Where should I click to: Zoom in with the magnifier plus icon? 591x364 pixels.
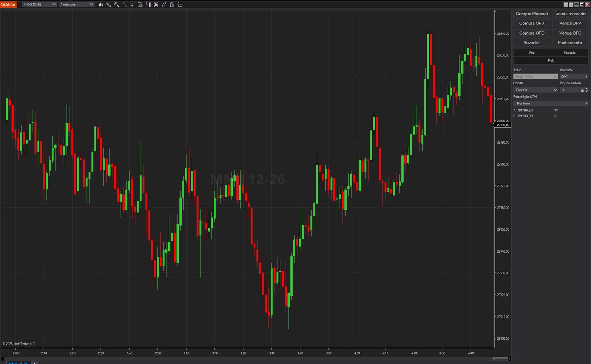point(116,5)
